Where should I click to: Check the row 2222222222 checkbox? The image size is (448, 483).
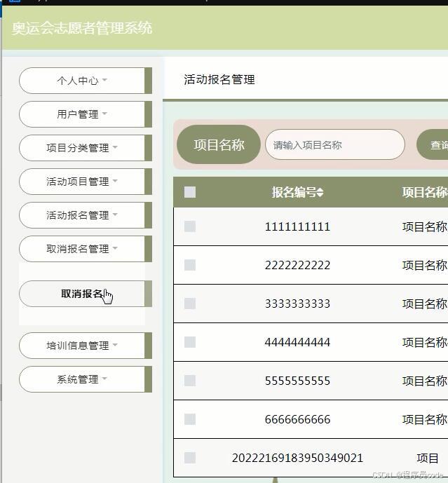pyautogui.click(x=190, y=265)
